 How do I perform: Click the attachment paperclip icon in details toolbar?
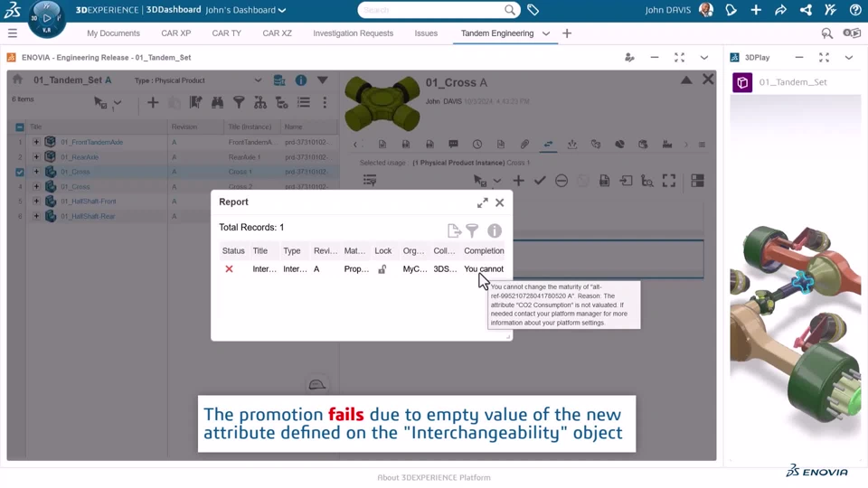[524, 145]
